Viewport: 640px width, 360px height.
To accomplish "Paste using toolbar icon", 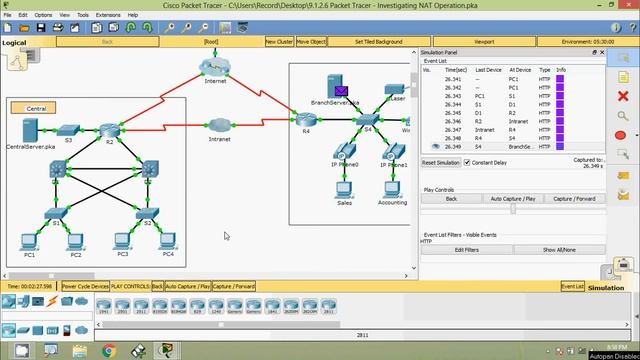I will click(x=114, y=28).
